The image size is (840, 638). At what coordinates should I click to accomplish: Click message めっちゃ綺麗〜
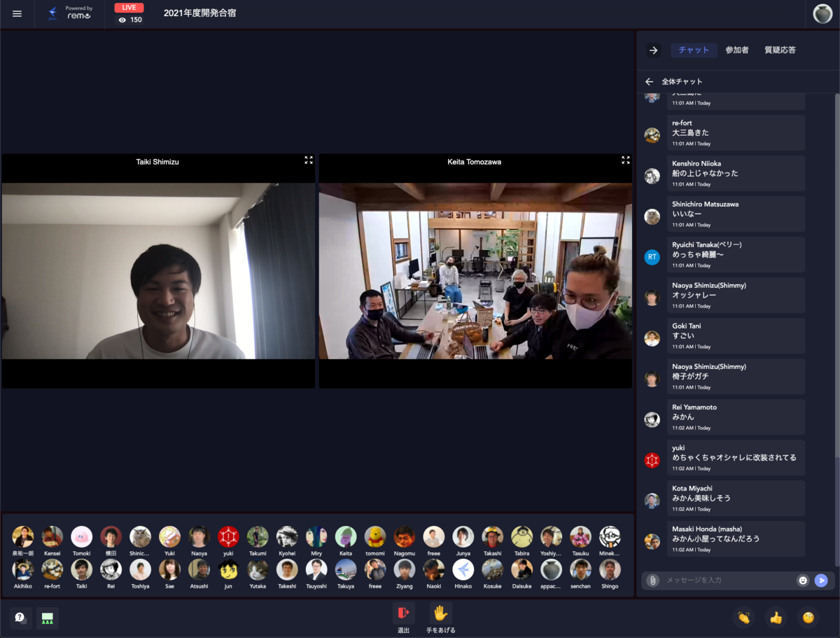(698, 254)
